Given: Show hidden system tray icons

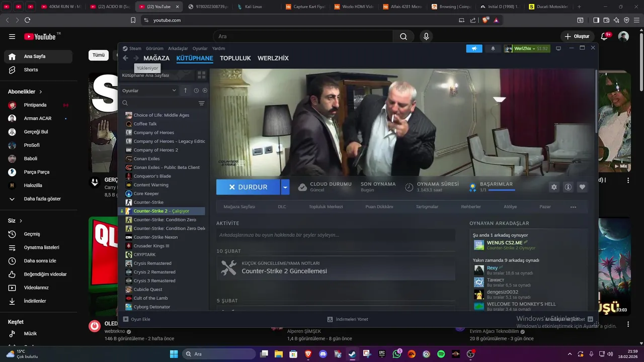Looking at the screenshot, I should click(x=570, y=354).
